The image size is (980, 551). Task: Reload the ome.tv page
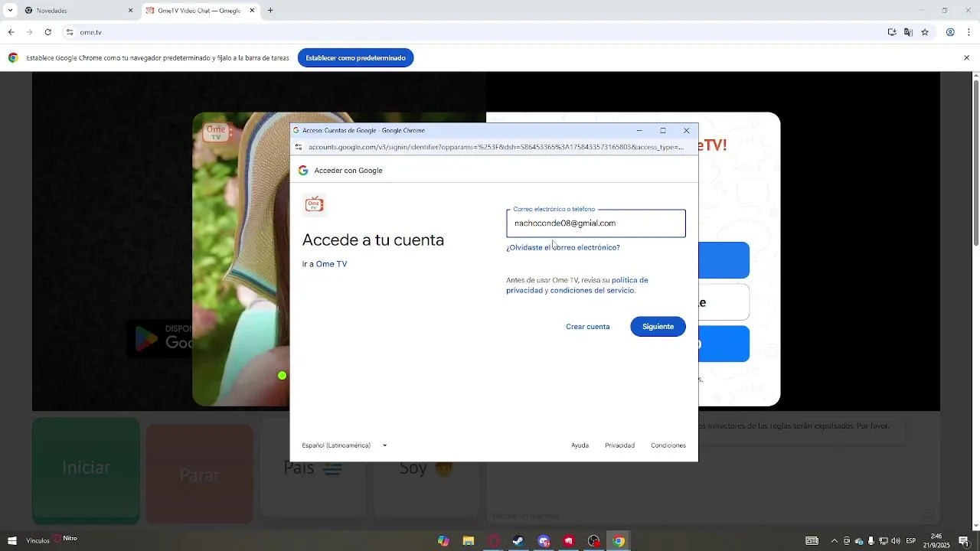coord(47,32)
